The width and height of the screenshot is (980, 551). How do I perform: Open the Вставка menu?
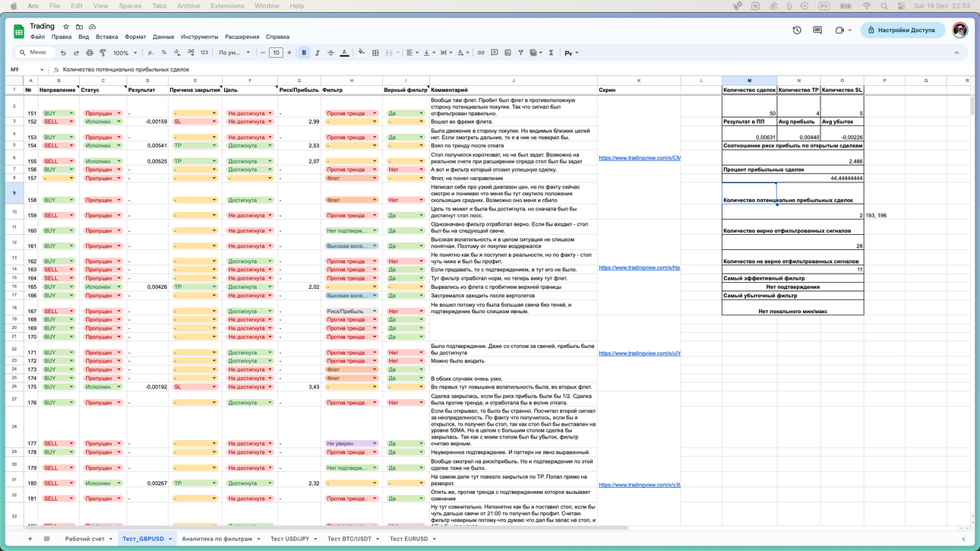click(x=106, y=36)
